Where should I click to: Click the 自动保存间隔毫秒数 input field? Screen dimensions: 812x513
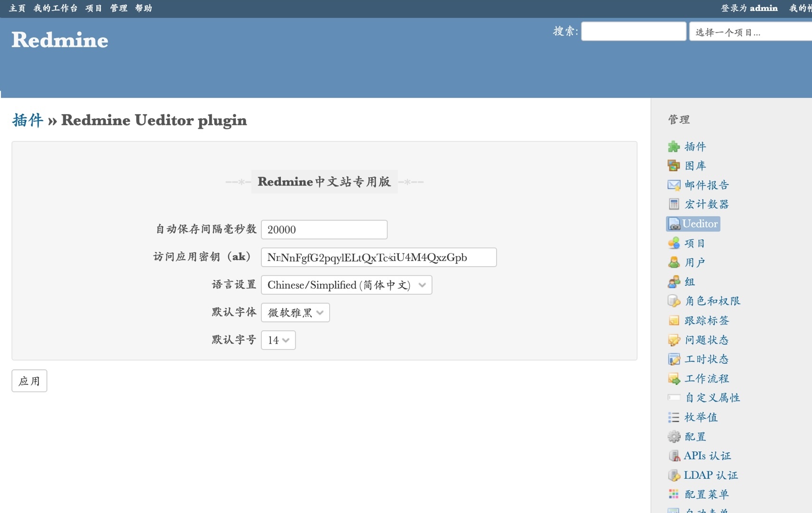click(x=324, y=230)
